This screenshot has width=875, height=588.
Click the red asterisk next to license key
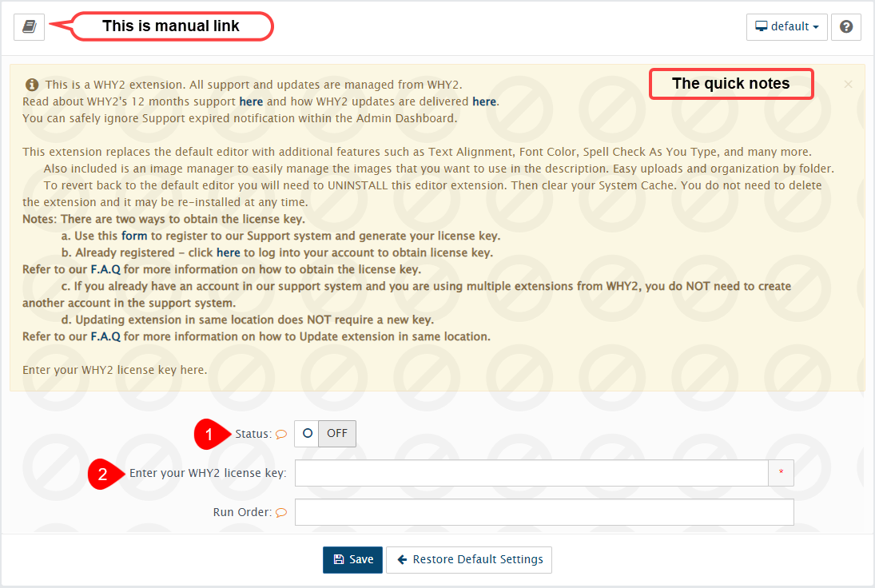781,473
